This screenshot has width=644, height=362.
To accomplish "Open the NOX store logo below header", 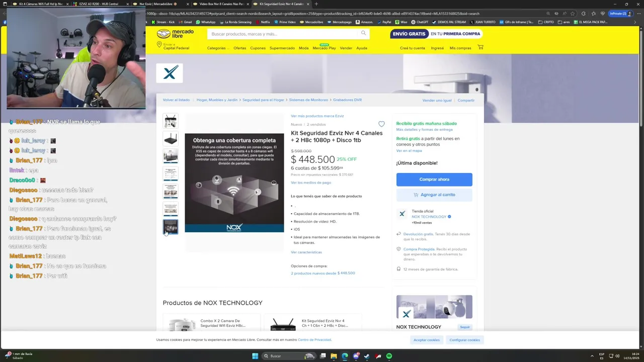I will (170, 73).
